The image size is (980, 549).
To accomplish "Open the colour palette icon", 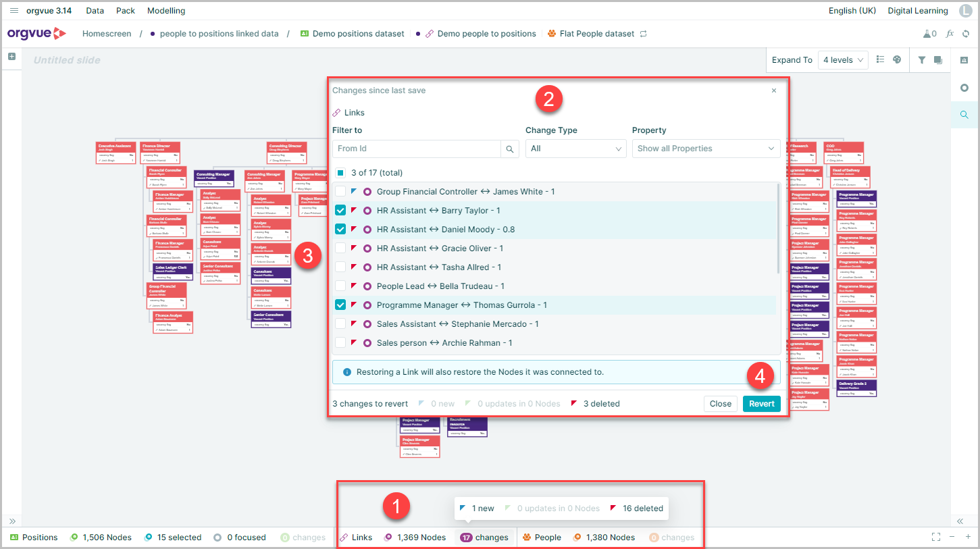I will (897, 59).
